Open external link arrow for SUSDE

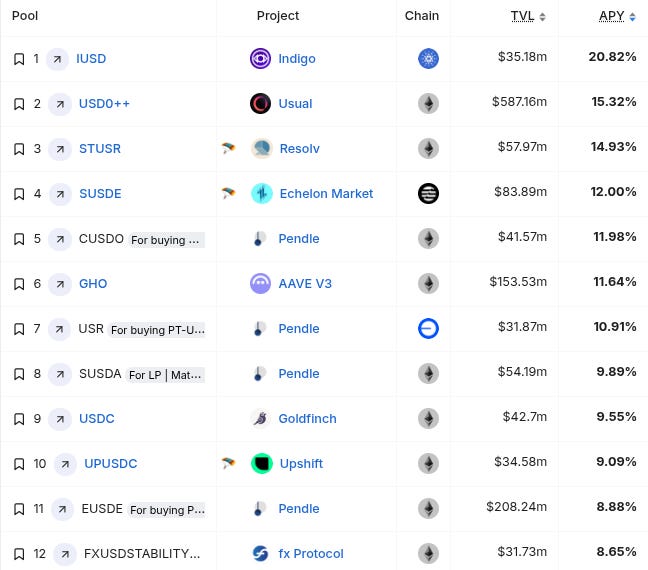pos(60,194)
